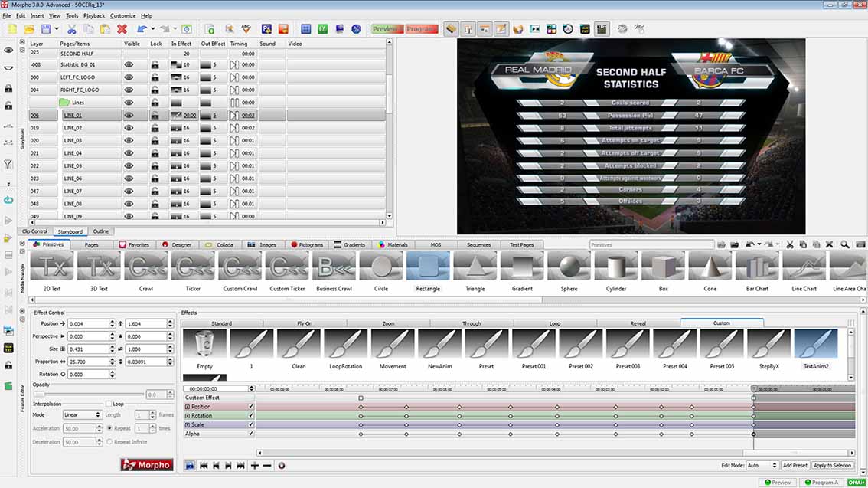The image size is (868, 488).
Task: Click the blue grid toolbar icon
Action: 305,29
